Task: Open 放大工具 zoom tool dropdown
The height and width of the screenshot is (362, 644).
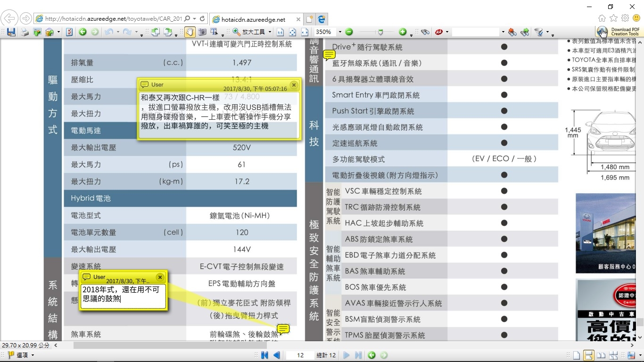Action: (270, 32)
